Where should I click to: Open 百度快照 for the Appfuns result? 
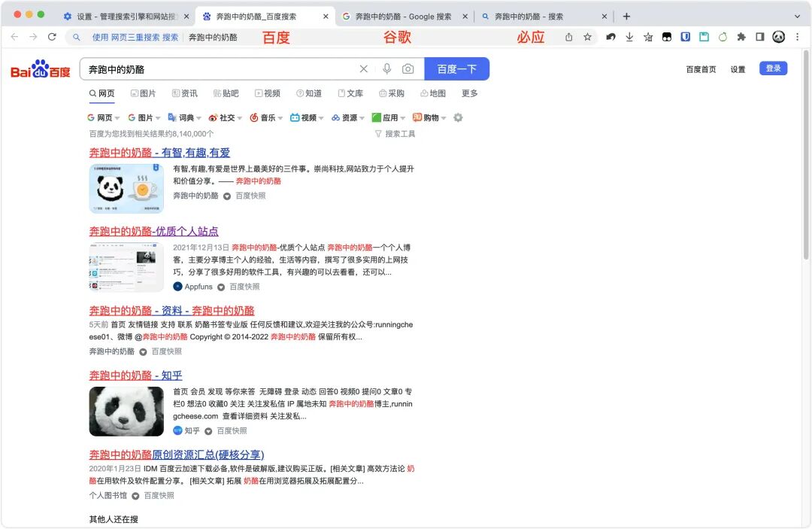244,287
